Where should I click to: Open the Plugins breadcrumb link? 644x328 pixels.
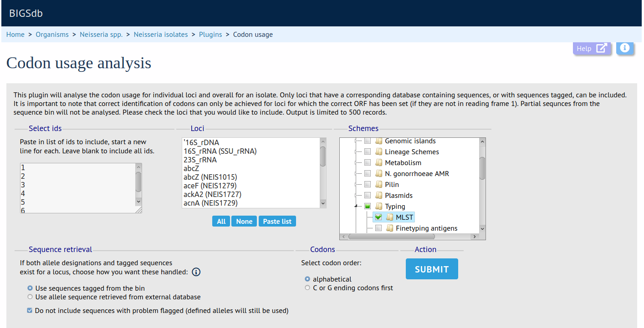210,35
